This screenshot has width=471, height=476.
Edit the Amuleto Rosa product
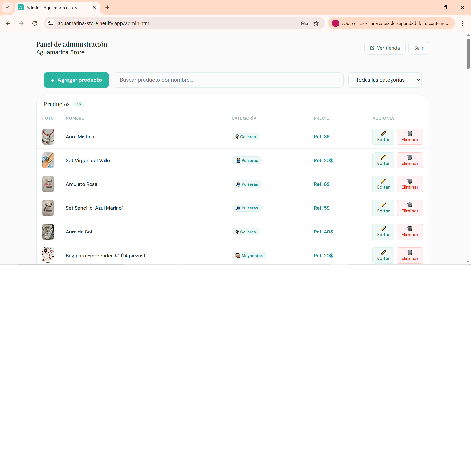click(383, 184)
